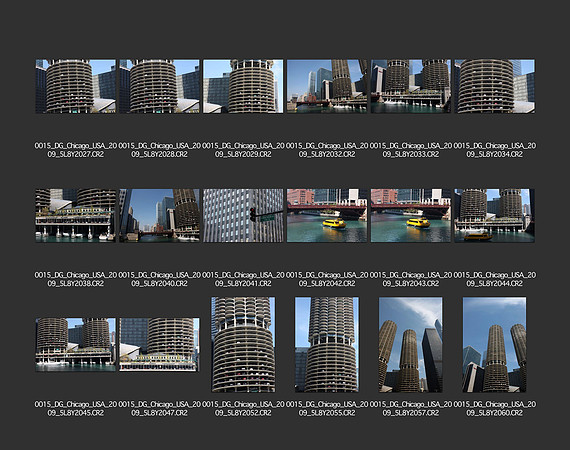This screenshot has height=450, width=570.
Task: Select thumbnail of image 5L8Y2044.CR2
Action: pos(494,215)
